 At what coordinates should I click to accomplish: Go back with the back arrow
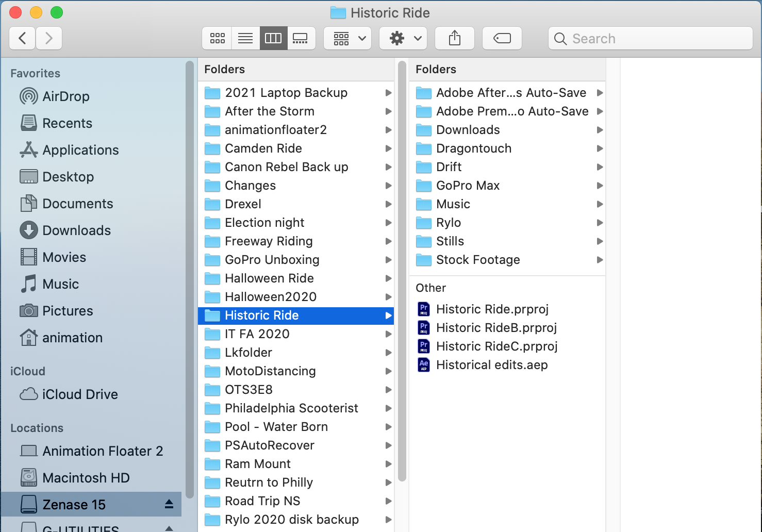(x=23, y=39)
